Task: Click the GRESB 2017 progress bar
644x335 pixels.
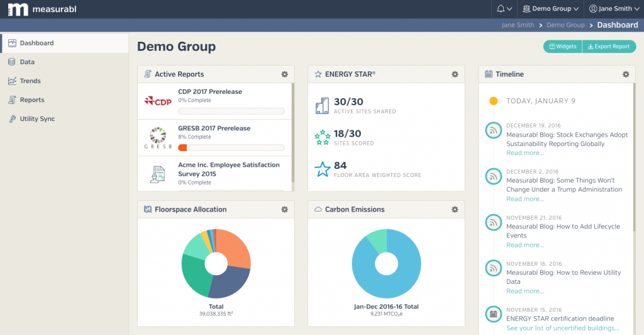Action: tap(231, 147)
